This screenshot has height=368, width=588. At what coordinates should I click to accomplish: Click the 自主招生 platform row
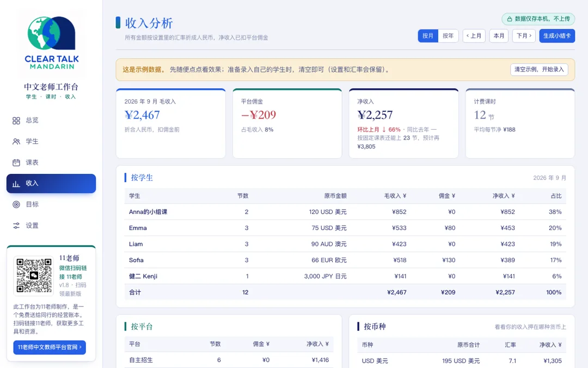pos(229,360)
